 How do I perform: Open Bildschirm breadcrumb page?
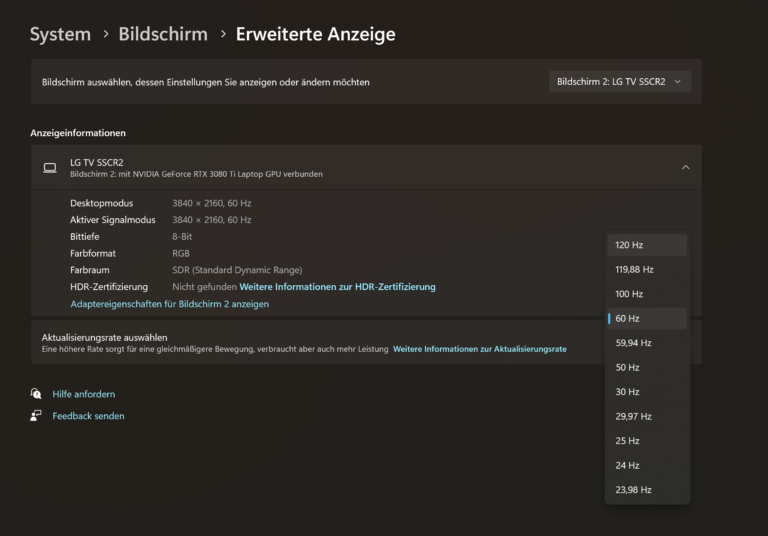(163, 34)
